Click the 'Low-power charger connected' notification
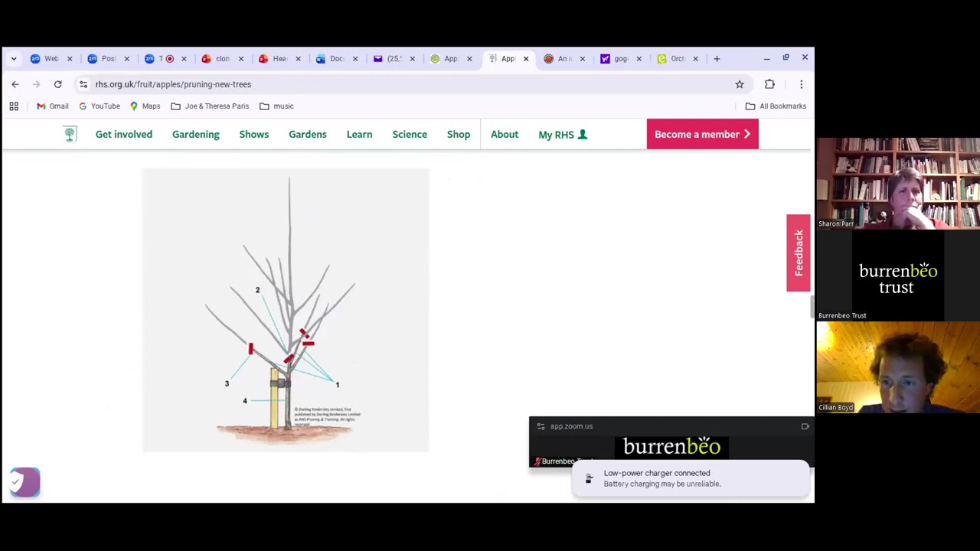 coord(691,478)
